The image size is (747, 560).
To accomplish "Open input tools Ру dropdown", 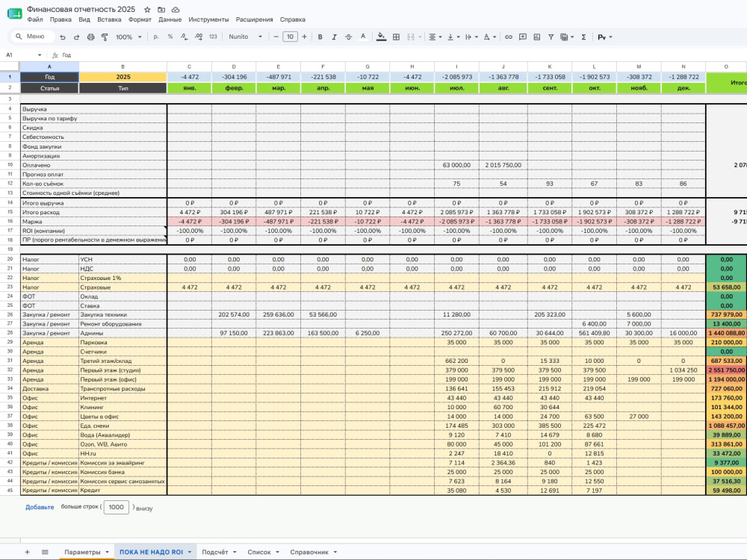I will [x=604, y=37].
